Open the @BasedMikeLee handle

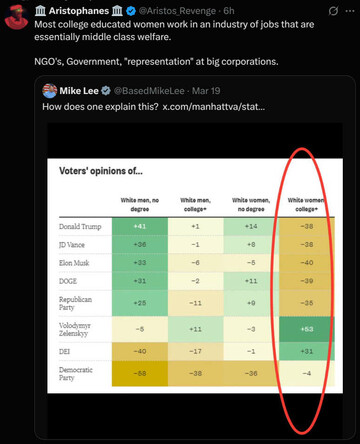pyautogui.click(x=149, y=91)
